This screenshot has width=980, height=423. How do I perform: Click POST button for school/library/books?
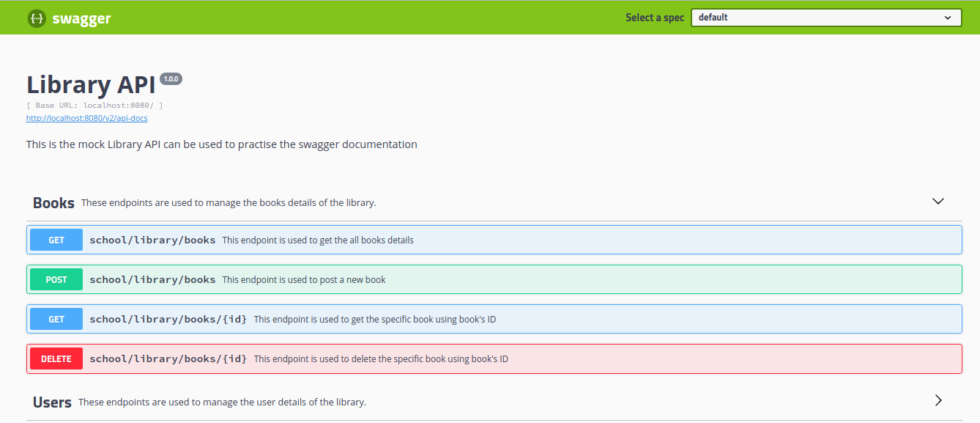coord(56,279)
